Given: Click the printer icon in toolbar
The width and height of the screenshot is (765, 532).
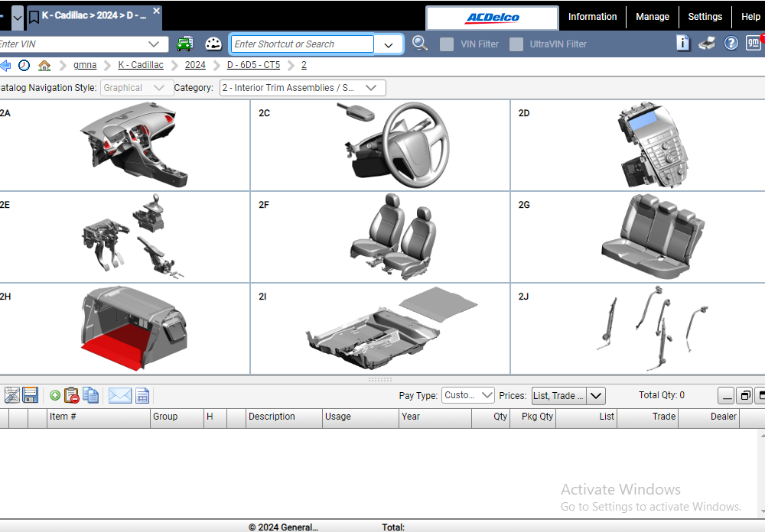Looking at the screenshot, I should coord(707,44).
